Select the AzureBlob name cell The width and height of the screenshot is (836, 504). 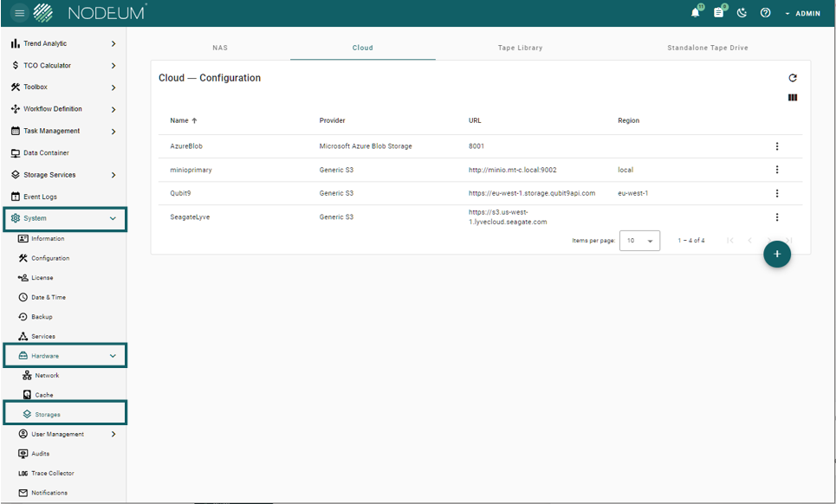coord(186,146)
